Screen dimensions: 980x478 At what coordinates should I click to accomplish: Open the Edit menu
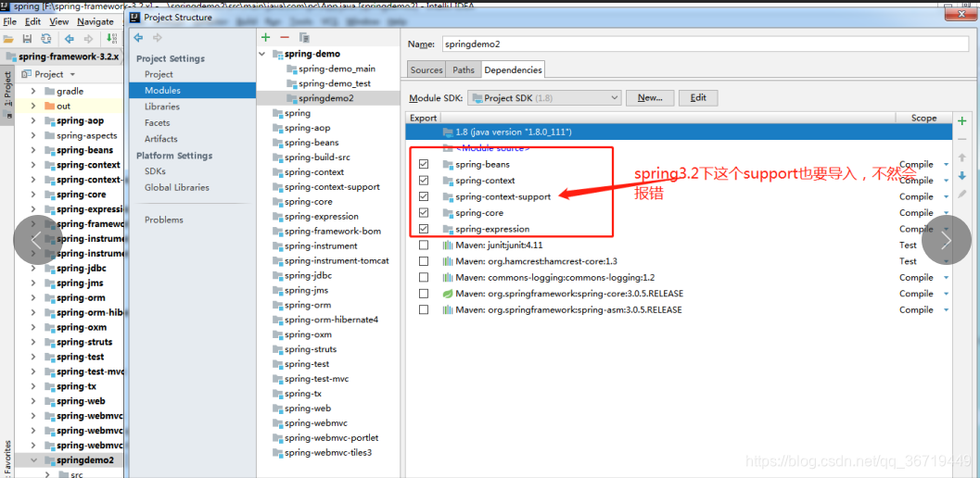click(33, 21)
